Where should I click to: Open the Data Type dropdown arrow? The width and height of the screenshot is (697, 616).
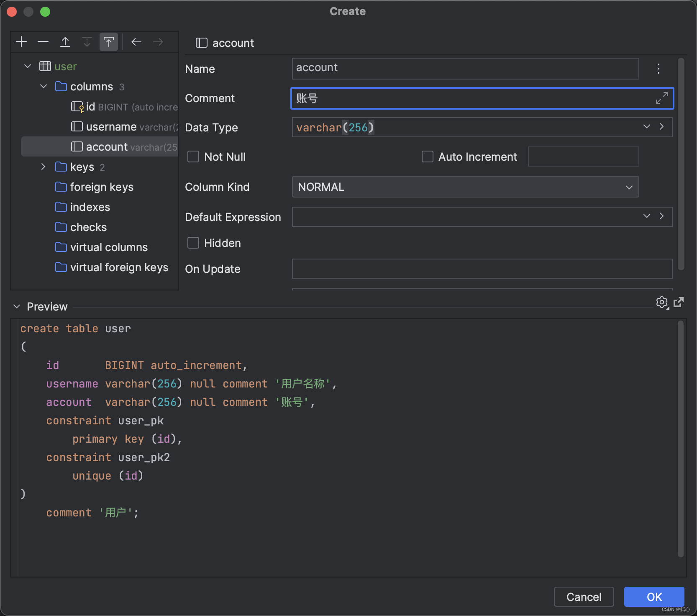[x=647, y=126]
